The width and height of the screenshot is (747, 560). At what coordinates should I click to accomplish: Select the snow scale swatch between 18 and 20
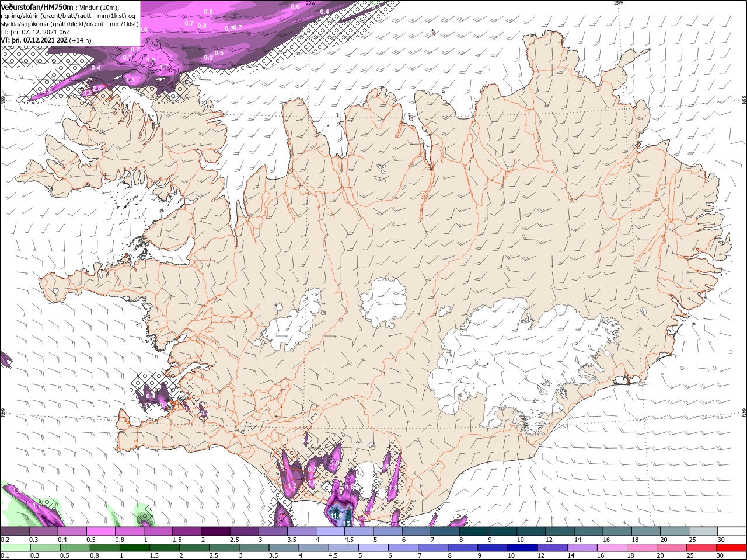tap(645, 531)
